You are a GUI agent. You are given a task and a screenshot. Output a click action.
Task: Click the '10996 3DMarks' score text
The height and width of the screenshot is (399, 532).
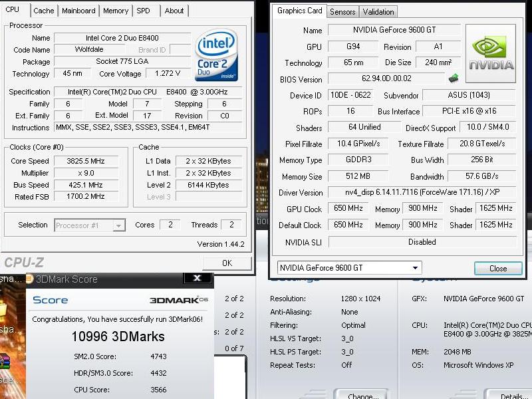(x=118, y=336)
